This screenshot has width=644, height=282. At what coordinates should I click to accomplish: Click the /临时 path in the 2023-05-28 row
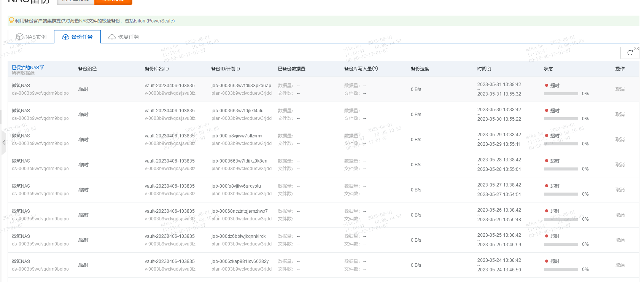click(x=83, y=165)
